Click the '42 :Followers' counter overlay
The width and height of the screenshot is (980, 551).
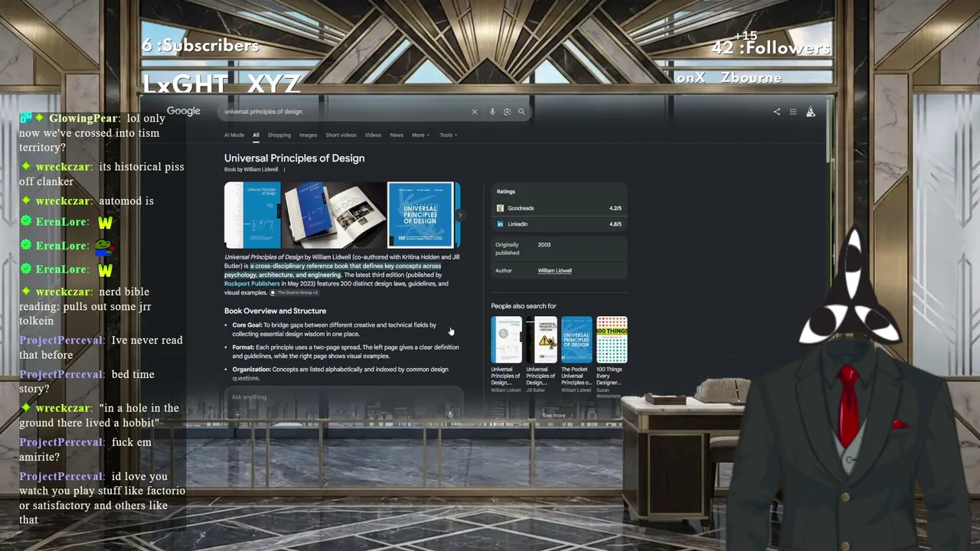click(770, 48)
